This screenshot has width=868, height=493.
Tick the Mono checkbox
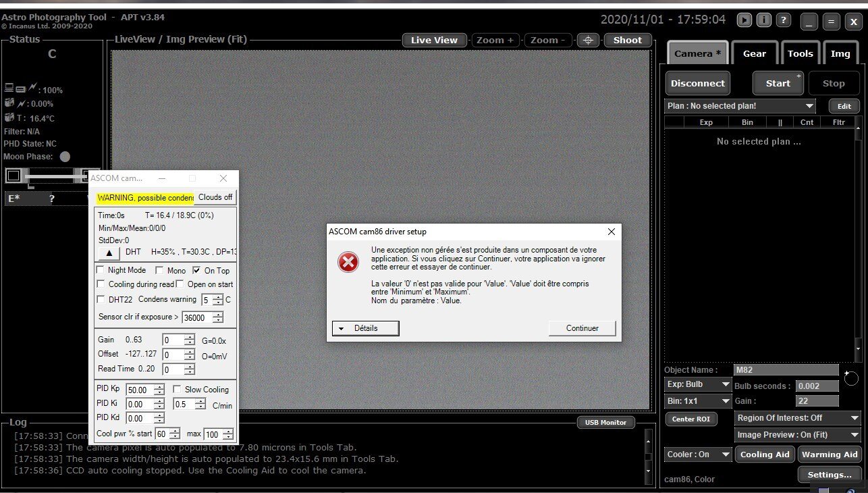pos(161,270)
